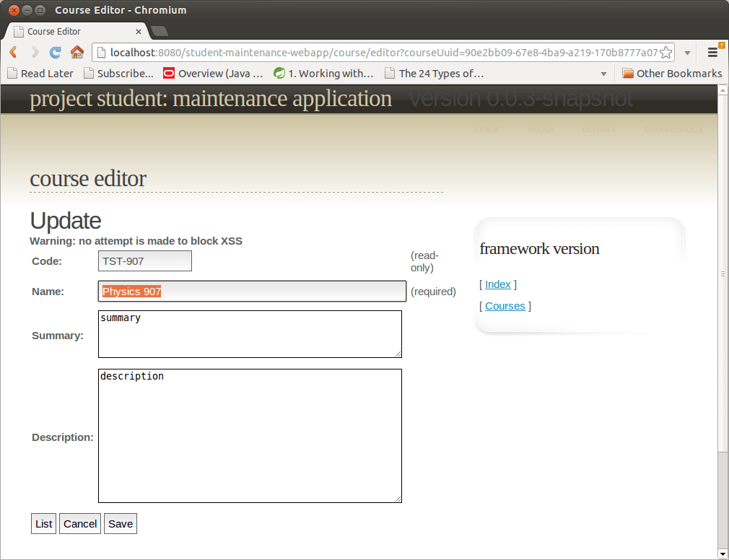Click the faded index nav link
729x560 pixels.
coord(486,128)
